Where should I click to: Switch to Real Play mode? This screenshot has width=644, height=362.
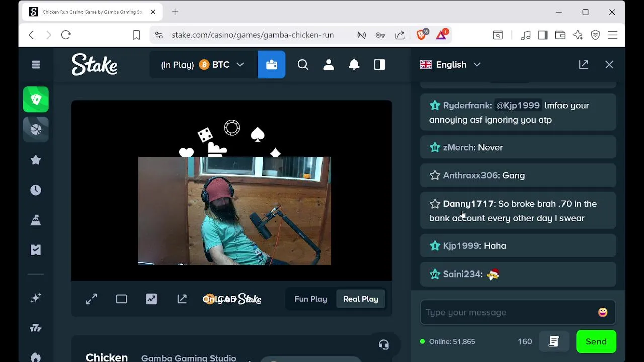coord(361,299)
